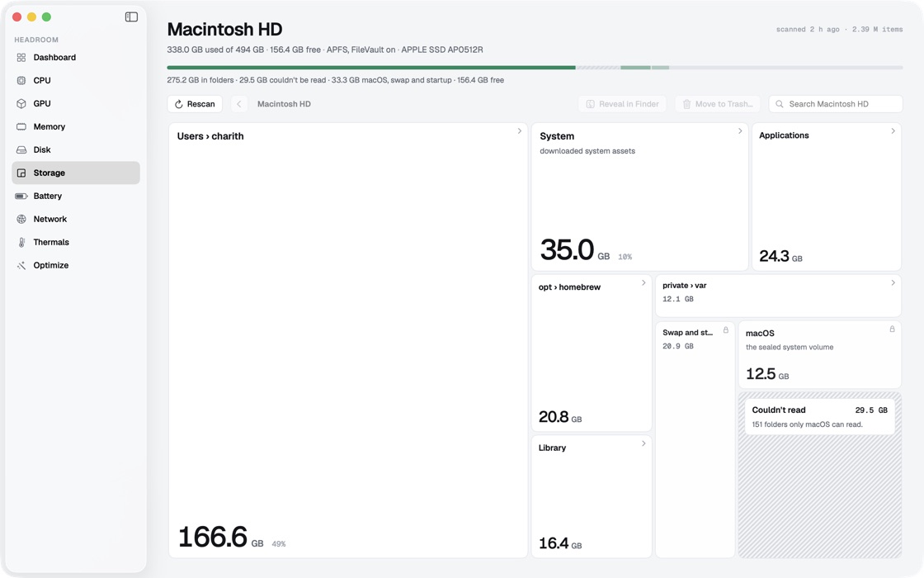Click the '20.9 GB' Swap size text

tap(677, 346)
